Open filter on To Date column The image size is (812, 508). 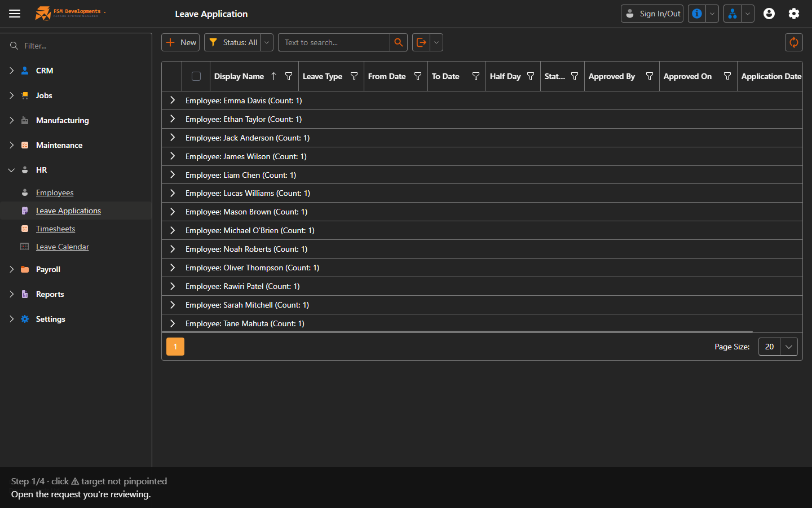(x=476, y=76)
